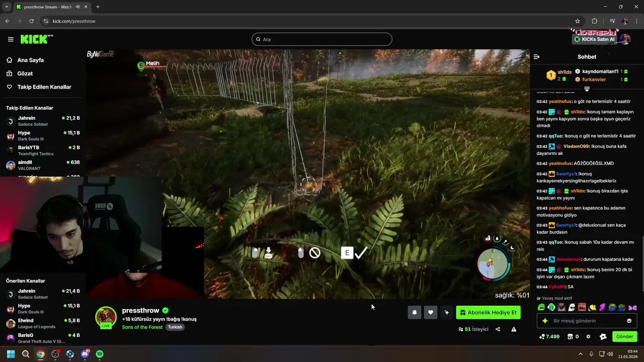This screenshot has width=644, height=362.
Task: Open chat settings gear
Action: click(x=588, y=336)
